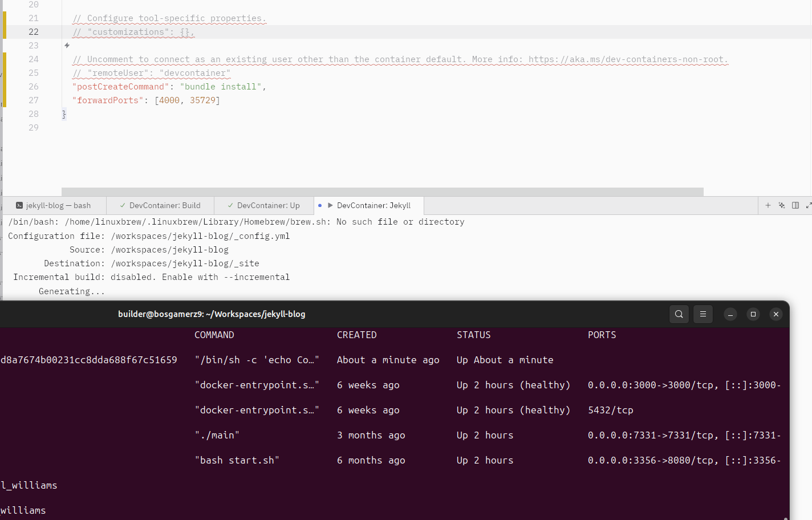Image resolution: width=812 pixels, height=520 pixels.
Task: Click "postCreateCommand" key in editor
Action: 121,87
